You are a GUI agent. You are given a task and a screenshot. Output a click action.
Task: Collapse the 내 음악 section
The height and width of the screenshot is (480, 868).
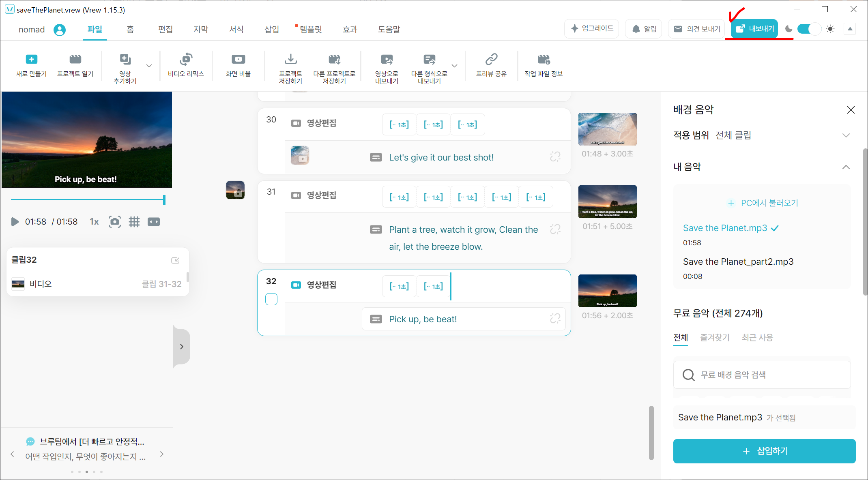click(x=846, y=167)
